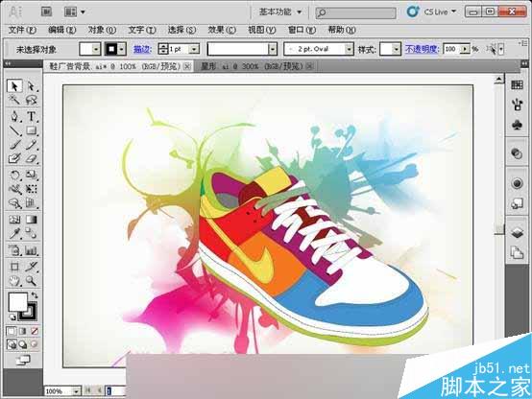The height and width of the screenshot is (399, 532).
Task: Open the 2 pt. Oval brush dropdown
Action: click(350, 49)
